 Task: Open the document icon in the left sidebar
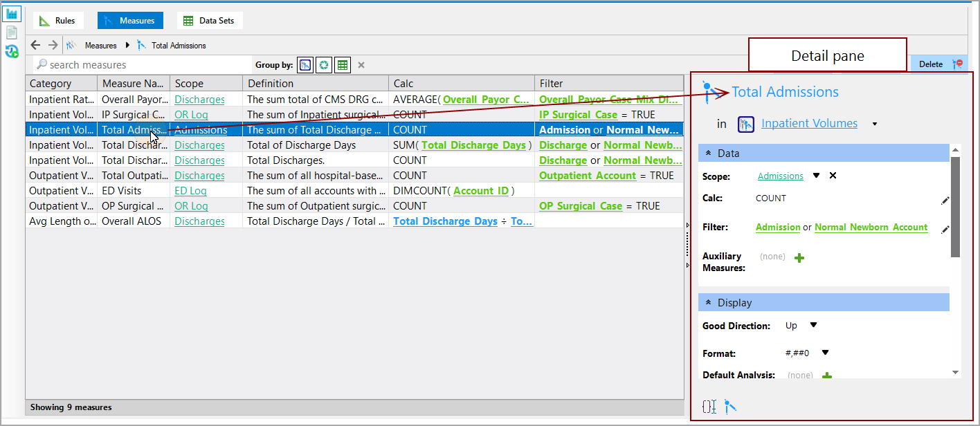11,32
